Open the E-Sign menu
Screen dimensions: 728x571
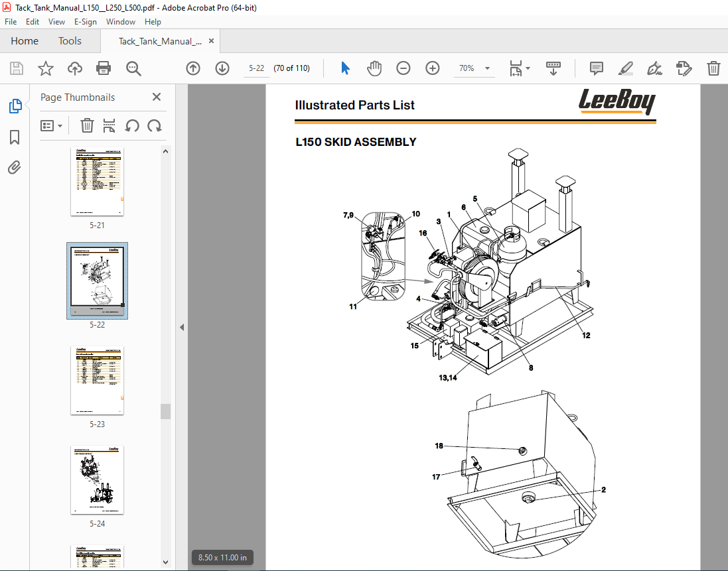[86, 22]
